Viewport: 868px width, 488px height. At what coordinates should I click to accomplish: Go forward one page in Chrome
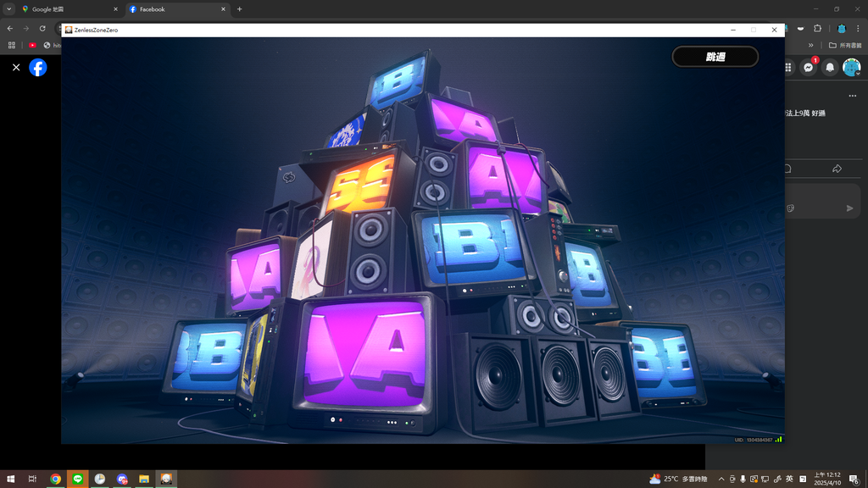tap(26, 28)
